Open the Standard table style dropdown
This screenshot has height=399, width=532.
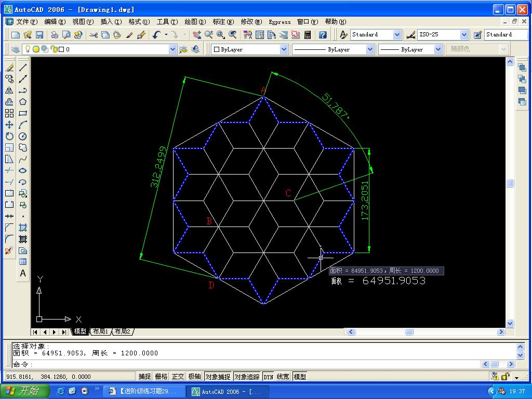click(507, 35)
